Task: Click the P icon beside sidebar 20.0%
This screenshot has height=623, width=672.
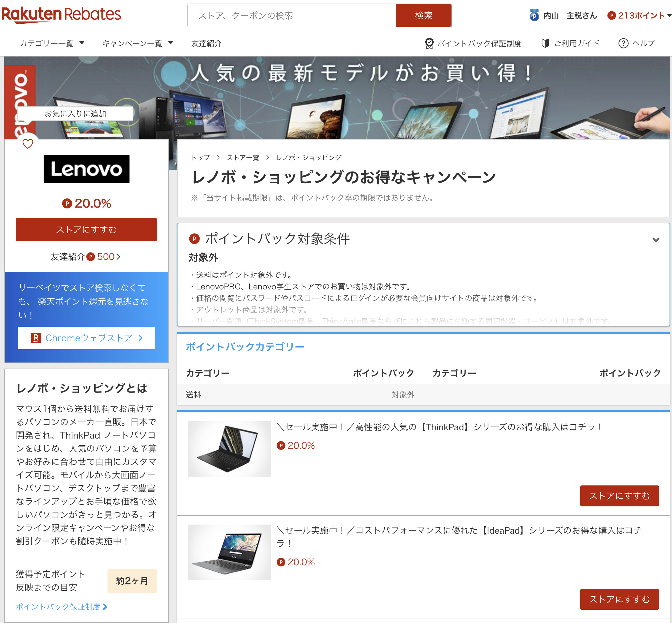Action: click(x=67, y=203)
